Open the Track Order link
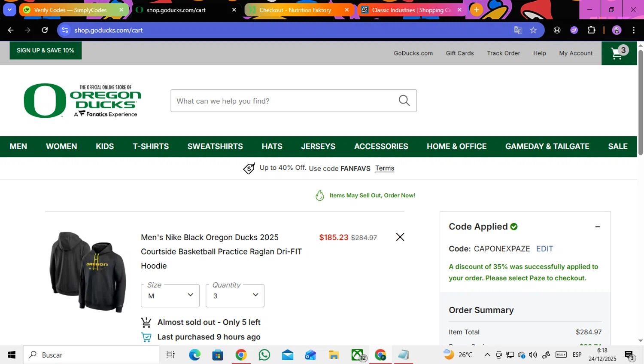The image size is (644, 364). click(x=503, y=53)
